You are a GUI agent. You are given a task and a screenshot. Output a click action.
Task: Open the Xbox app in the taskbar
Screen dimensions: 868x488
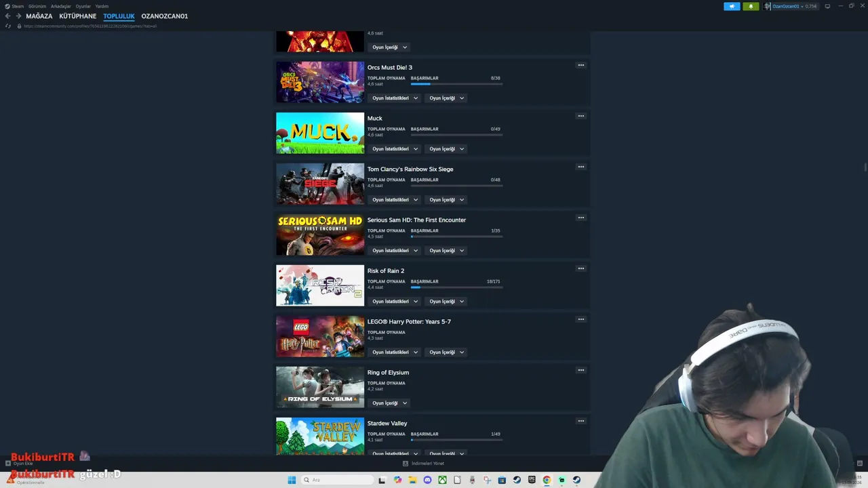point(442,480)
